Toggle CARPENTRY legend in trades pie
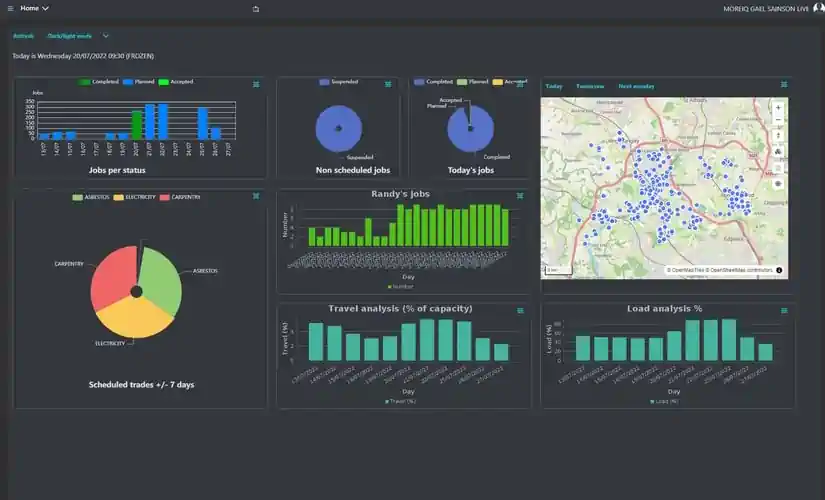The height and width of the screenshot is (500, 825). coord(180,197)
